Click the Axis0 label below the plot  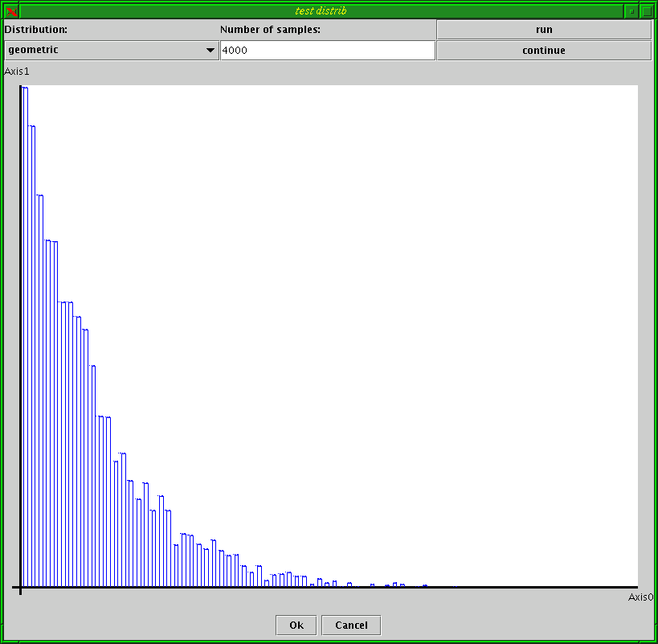(640, 597)
